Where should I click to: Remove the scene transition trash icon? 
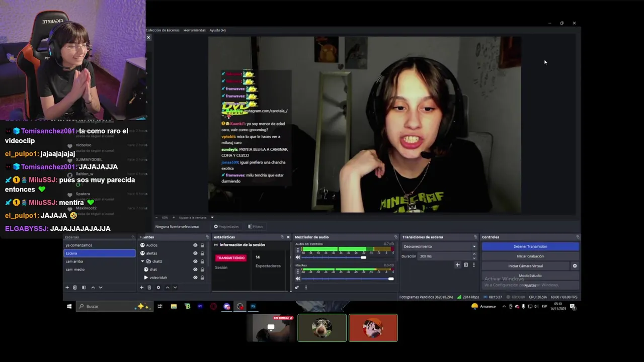(466, 265)
